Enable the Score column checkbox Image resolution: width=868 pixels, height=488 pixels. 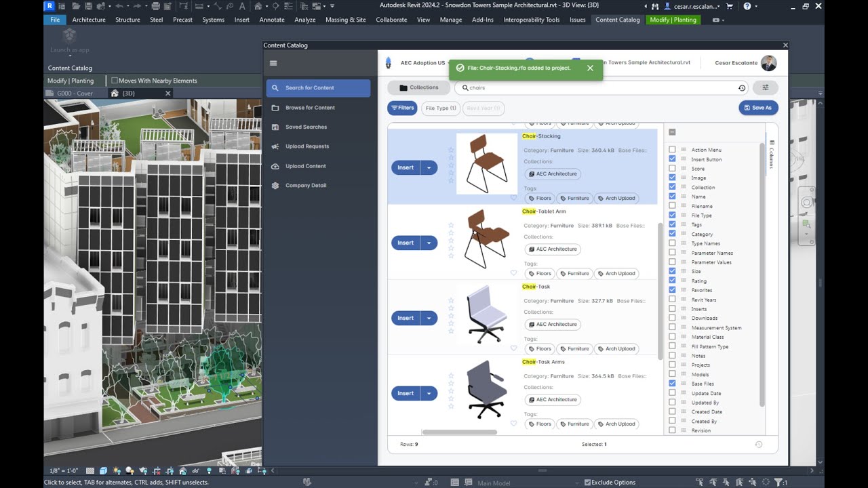pyautogui.click(x=672, y=169)
